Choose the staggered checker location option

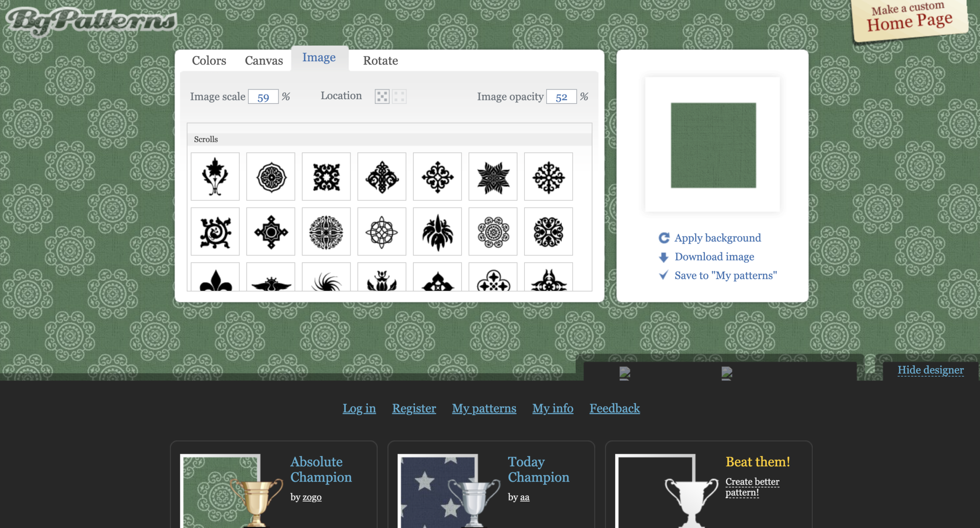coord(382,97)
